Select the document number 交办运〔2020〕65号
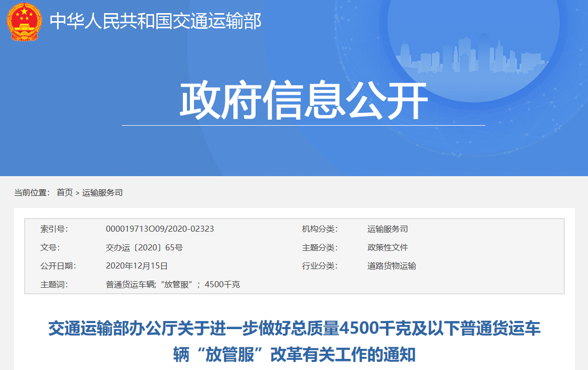The width and height of the screenshot is (588, 370). click(x=144, y=247)
